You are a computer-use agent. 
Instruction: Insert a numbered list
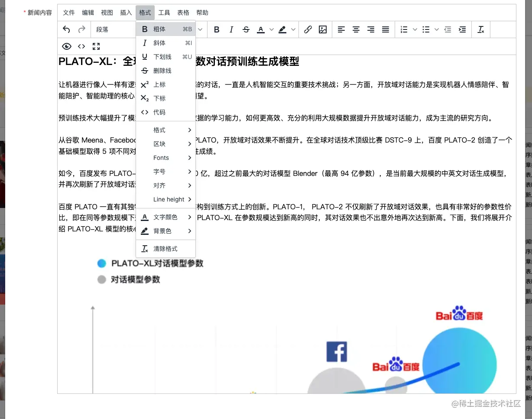click(404, 29)
